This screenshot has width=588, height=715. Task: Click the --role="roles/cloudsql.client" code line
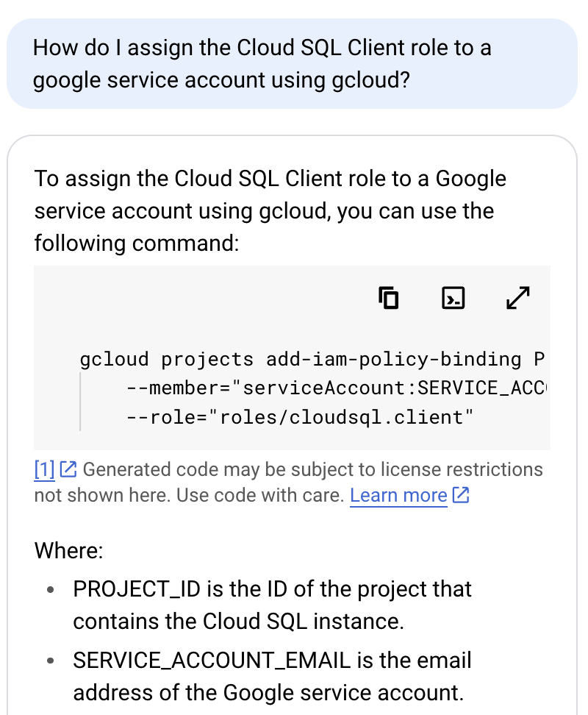tap(300, 418)
